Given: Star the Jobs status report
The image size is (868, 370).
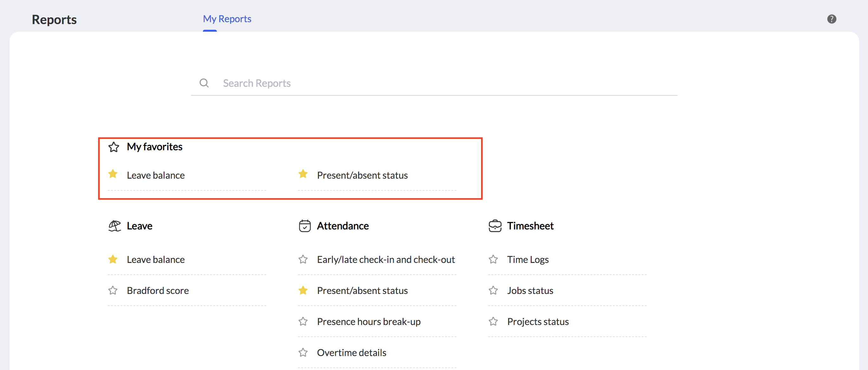Looking at the screenshot, I should [x=493, y=290].
